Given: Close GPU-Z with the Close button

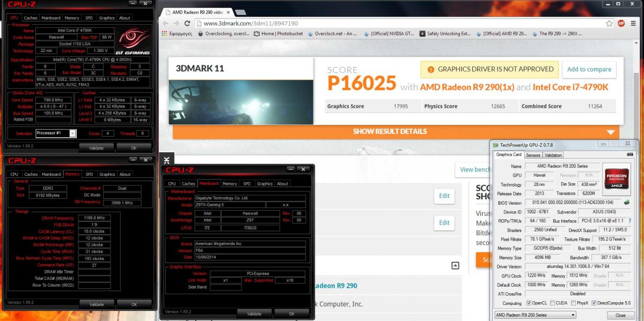Looking at the screenshot, I should click(x=620, y=315).
